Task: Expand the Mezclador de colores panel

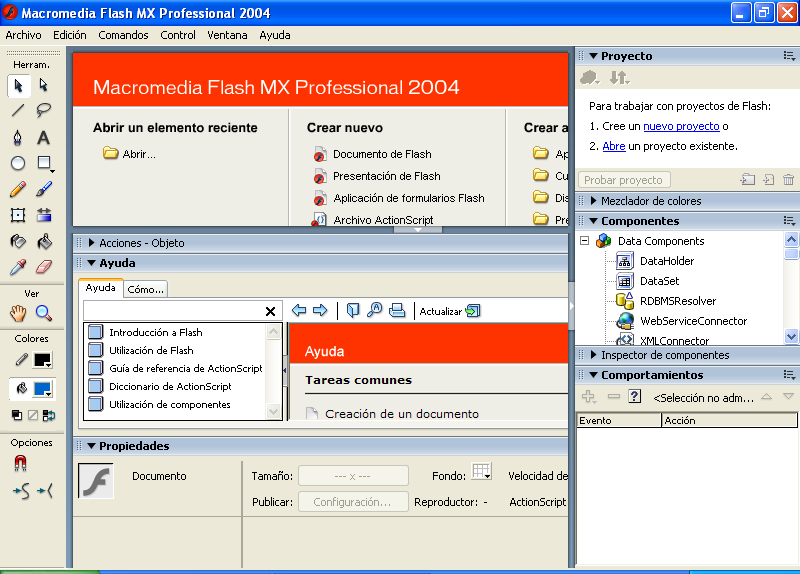Action: pyautogui.click(x=593, y=201)
